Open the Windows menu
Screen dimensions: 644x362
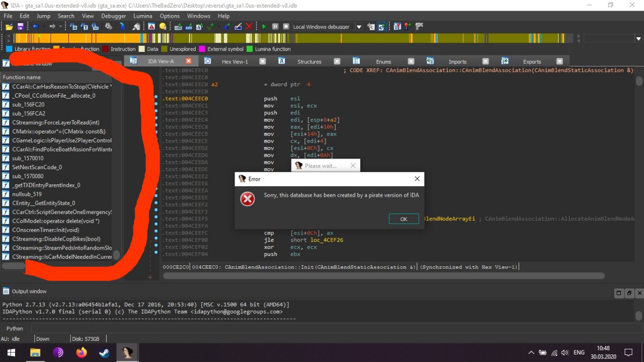point(199,16)
